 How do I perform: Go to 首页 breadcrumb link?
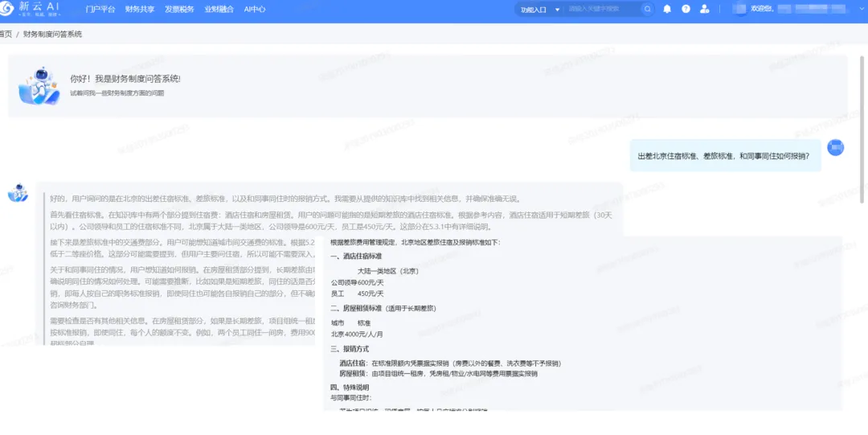6,34
